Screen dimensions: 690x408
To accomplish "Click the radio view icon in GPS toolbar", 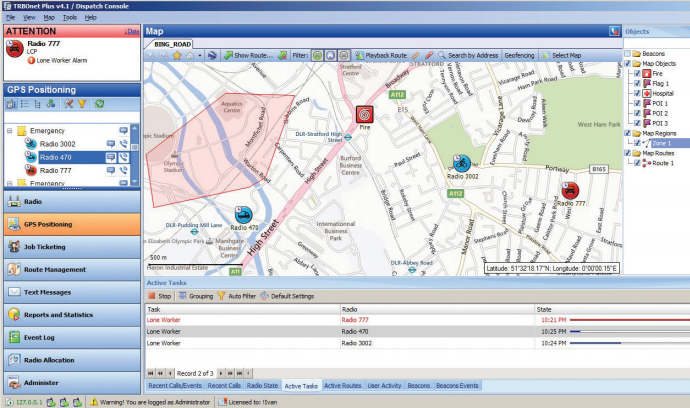I will click(x=11, y=104).
